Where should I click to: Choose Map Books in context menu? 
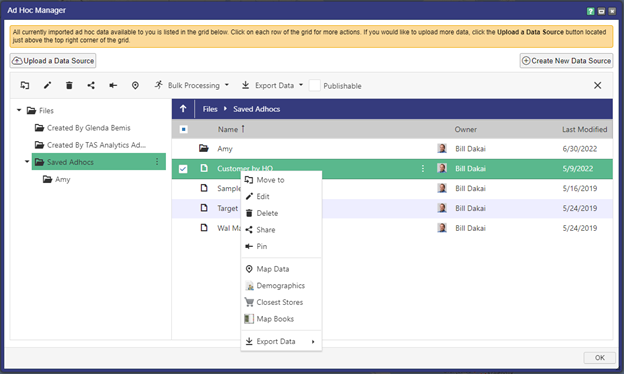tap(281, 319)
